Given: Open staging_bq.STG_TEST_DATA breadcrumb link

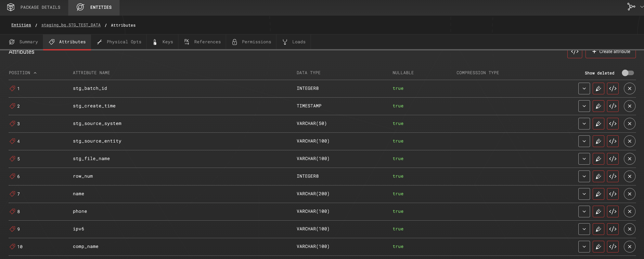Looking at the screenshot, I should point(71,25).
